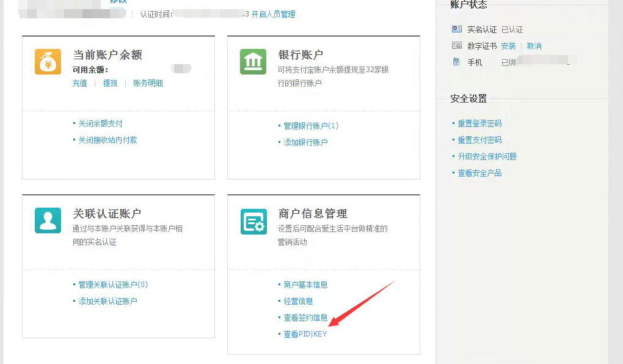Select the 提现 withdraw link

(111, 83)
